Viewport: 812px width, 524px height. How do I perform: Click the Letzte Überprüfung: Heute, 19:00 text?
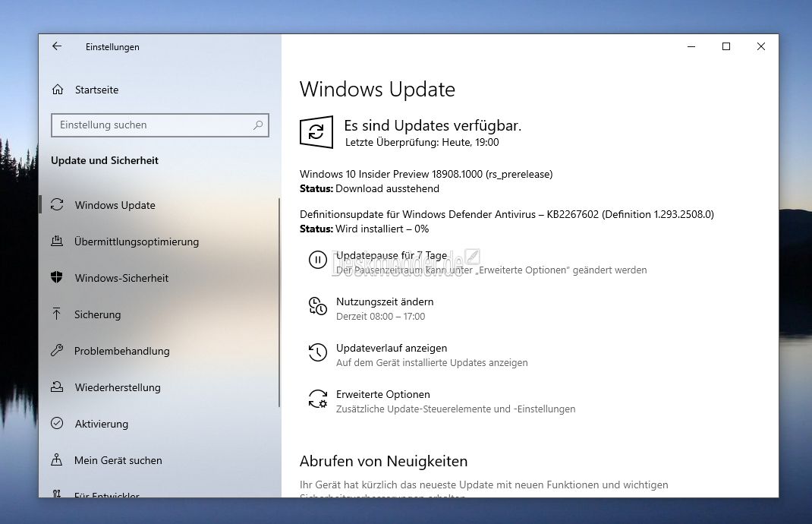422,142
